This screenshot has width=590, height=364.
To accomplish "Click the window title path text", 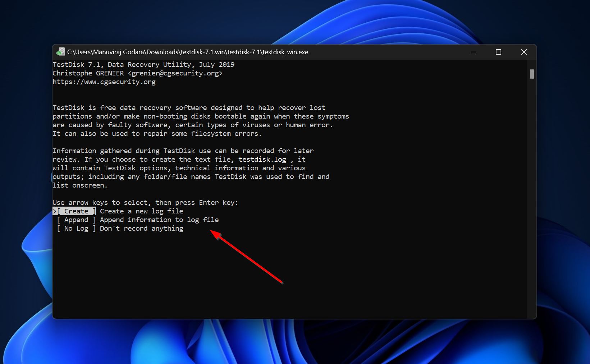I will click(x=188, y=52).
